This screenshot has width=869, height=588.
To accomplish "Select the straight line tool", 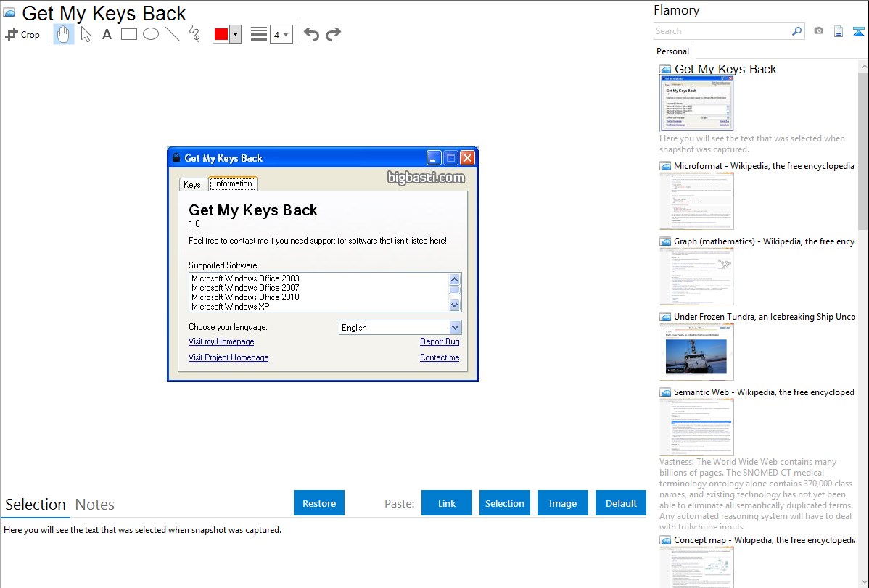I will click(x=173, y=34).
